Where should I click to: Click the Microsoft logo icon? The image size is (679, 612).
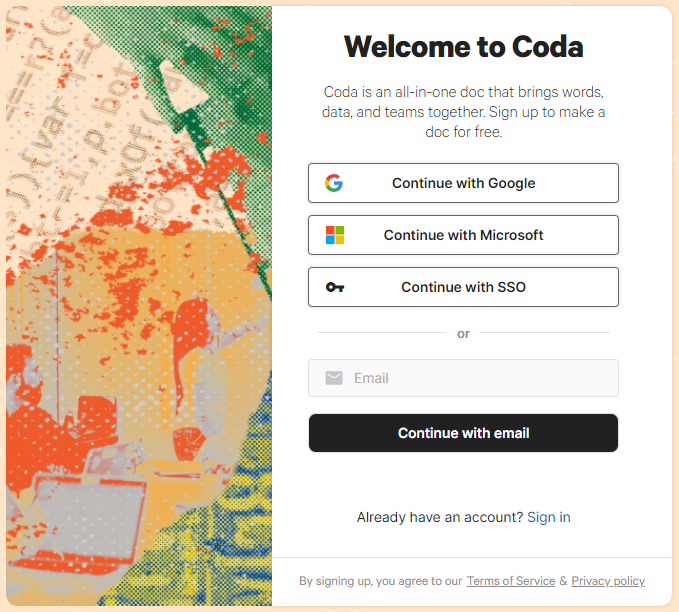(x=335, y=235)
